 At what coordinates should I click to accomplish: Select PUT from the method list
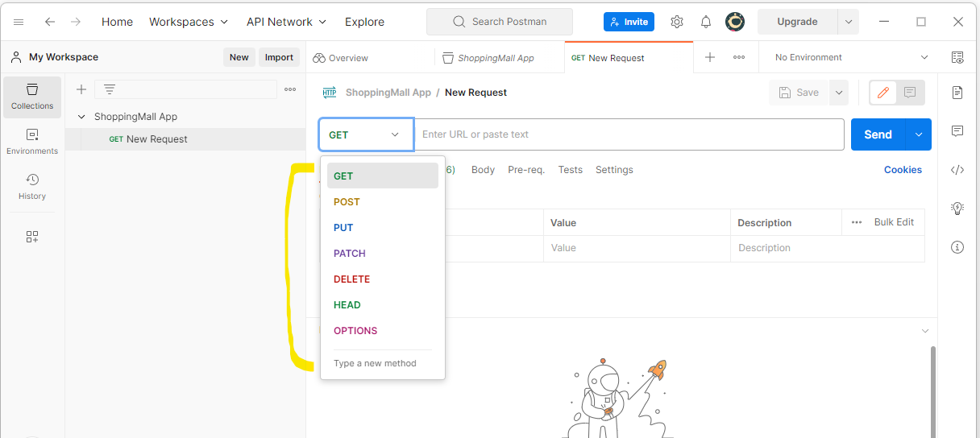383,227
